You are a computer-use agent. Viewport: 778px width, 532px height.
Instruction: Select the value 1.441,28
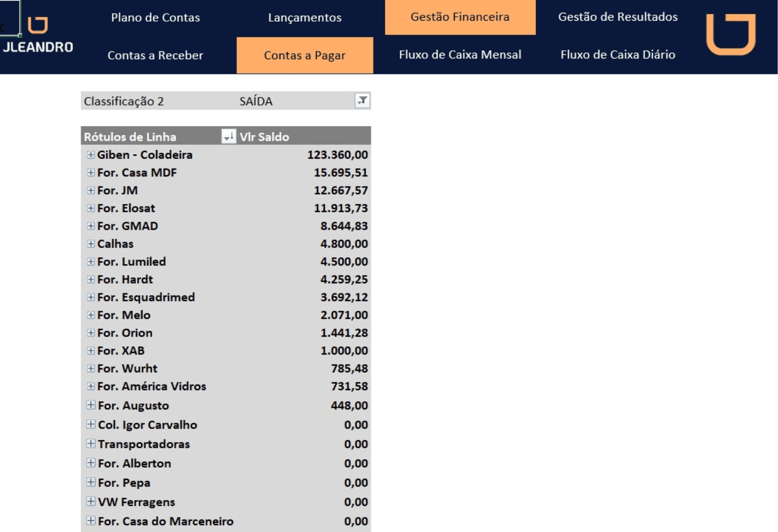point(344,332)
